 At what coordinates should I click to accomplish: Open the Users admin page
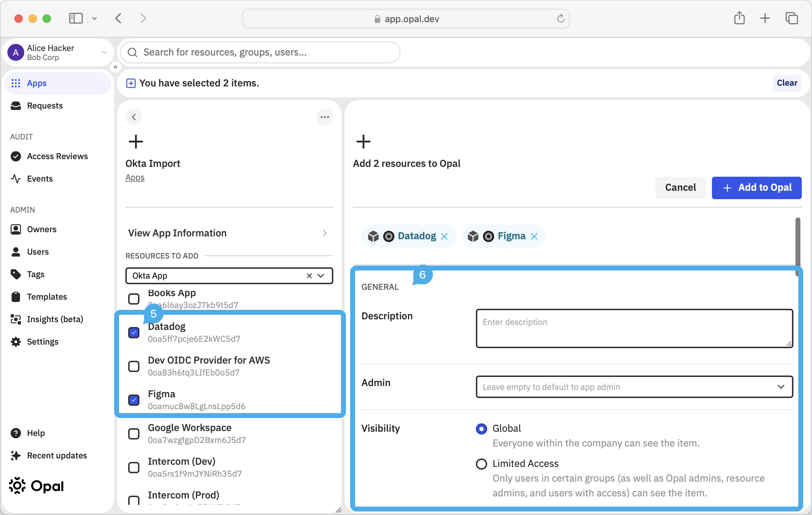pyautogui.click(x=38, y=252)
